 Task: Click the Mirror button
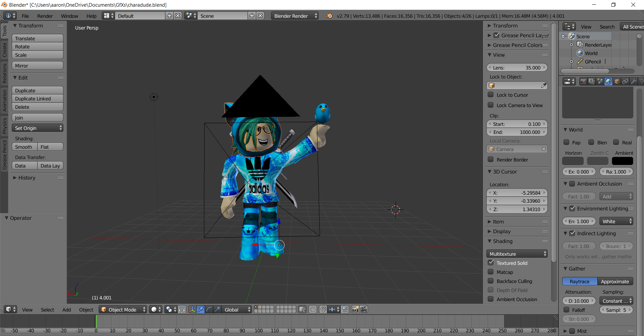[x=38, y=65]
